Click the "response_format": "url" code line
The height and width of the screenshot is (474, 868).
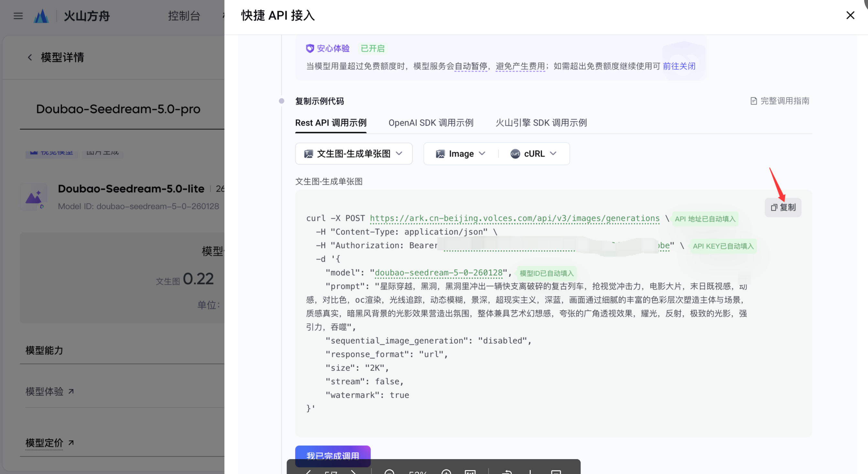386,354
